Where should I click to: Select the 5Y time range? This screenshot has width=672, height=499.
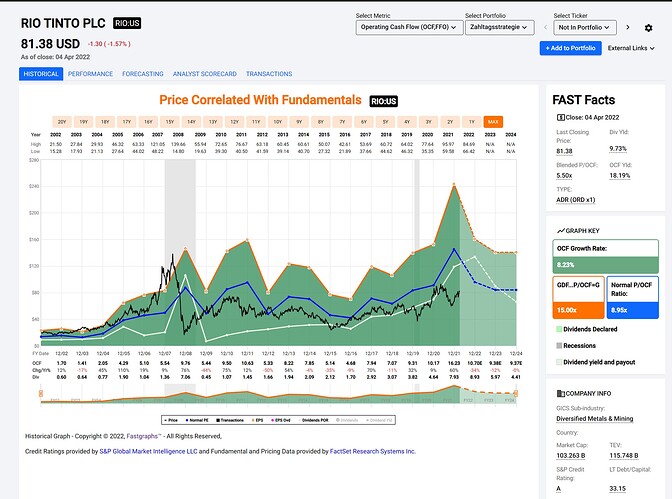click(385, 122)
